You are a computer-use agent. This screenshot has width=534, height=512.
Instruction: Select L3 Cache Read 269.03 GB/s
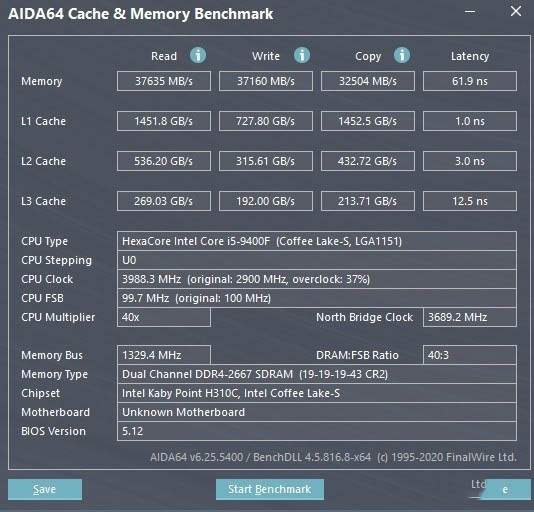click(x=164, y=201)
